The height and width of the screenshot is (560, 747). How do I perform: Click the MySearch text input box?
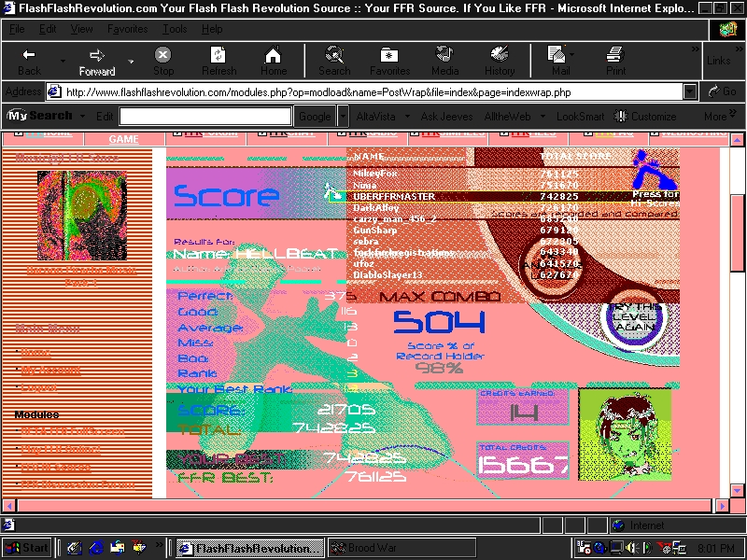tap(205, 116)
